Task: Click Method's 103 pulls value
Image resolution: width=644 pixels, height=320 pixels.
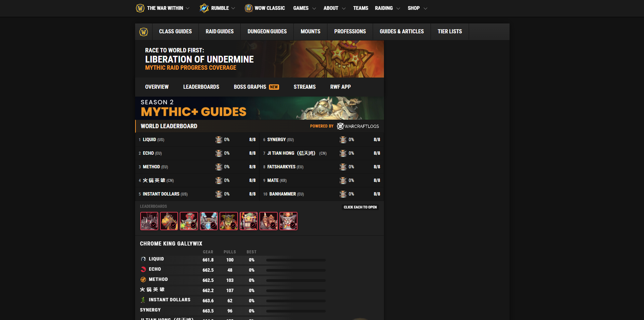Action: pos(230,281)
